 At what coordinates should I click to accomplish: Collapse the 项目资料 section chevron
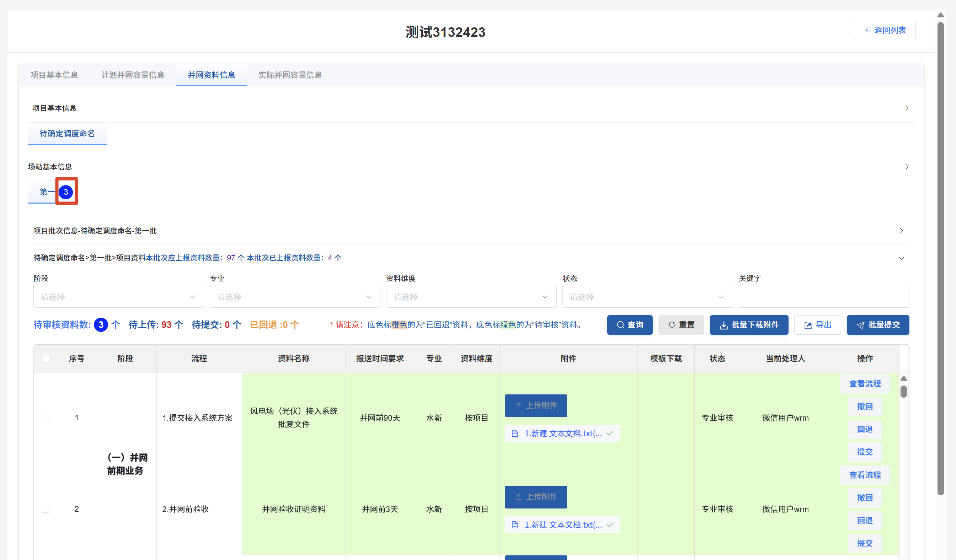tap(901, 258)
